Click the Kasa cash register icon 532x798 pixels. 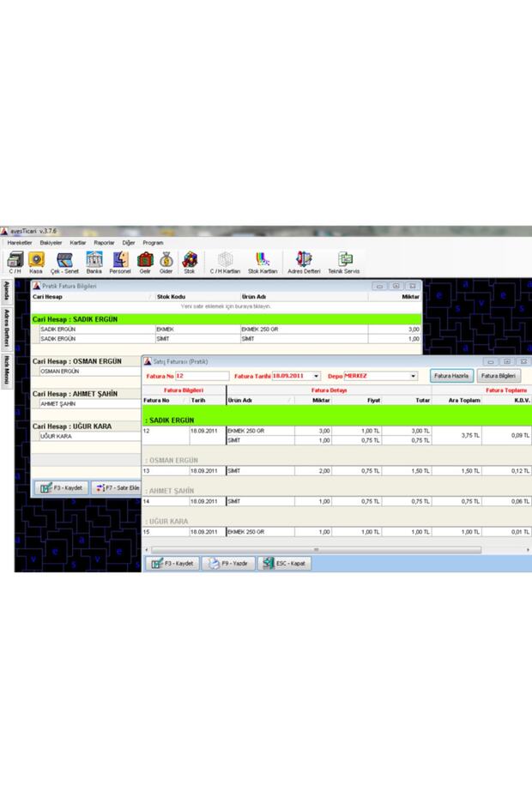[36, 262]
